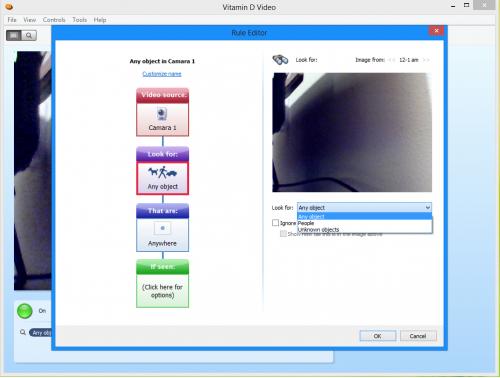Switch to grid view in main toolbar
Image resolution: width=500 pixels, height=378 pixels.
pyautogui.click(x=14, y=35)
